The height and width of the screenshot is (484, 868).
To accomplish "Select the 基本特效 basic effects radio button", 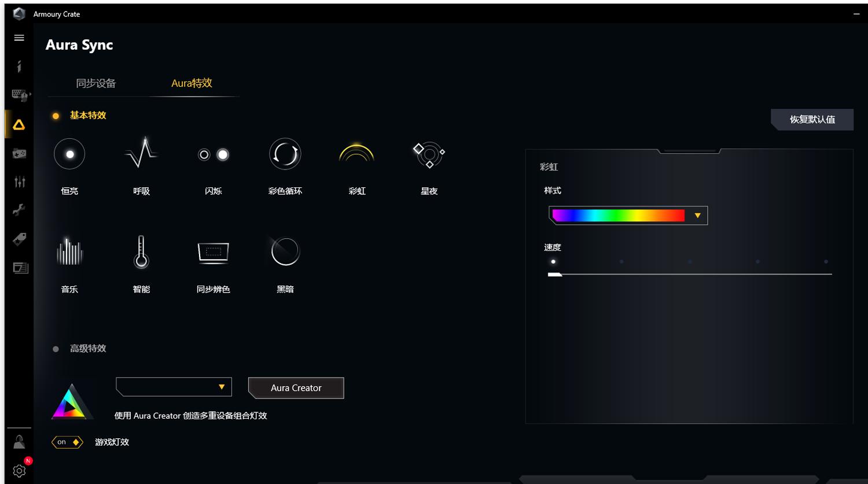I will click(x=56, y=116).
